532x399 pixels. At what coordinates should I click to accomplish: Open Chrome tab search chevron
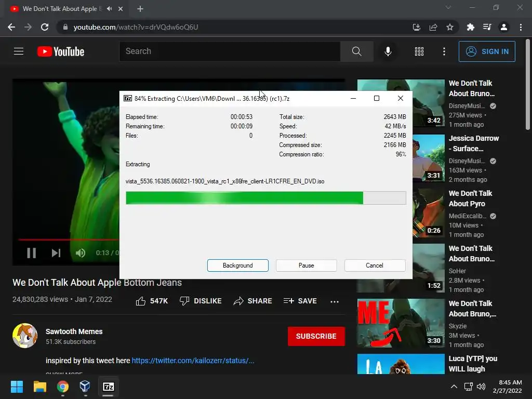(448, 7)
